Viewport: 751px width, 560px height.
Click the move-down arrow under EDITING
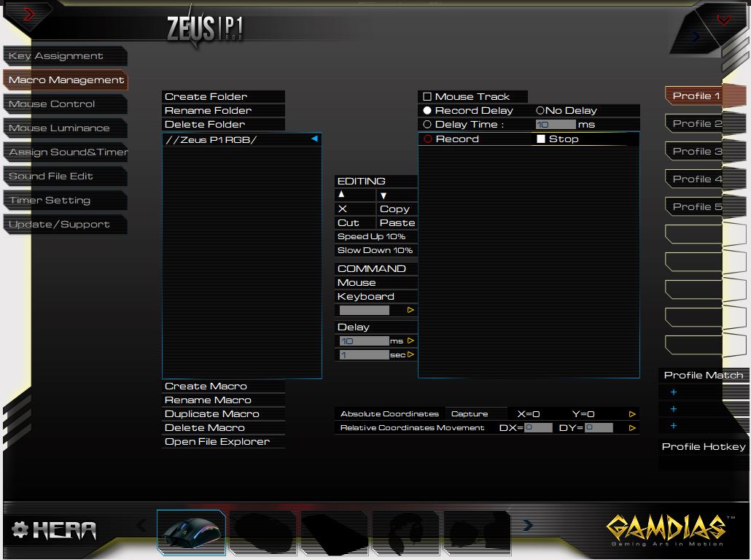point(384,195)
